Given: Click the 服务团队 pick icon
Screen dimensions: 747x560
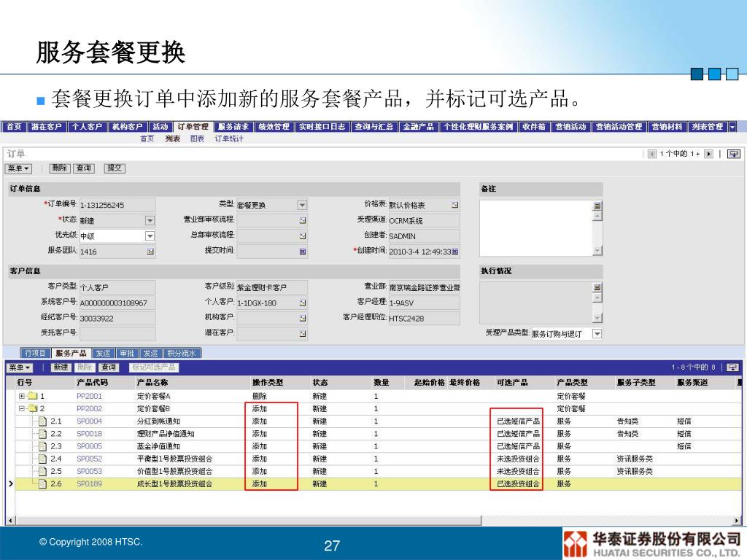Looking at the screenshot, I should [x=150, y=252].
